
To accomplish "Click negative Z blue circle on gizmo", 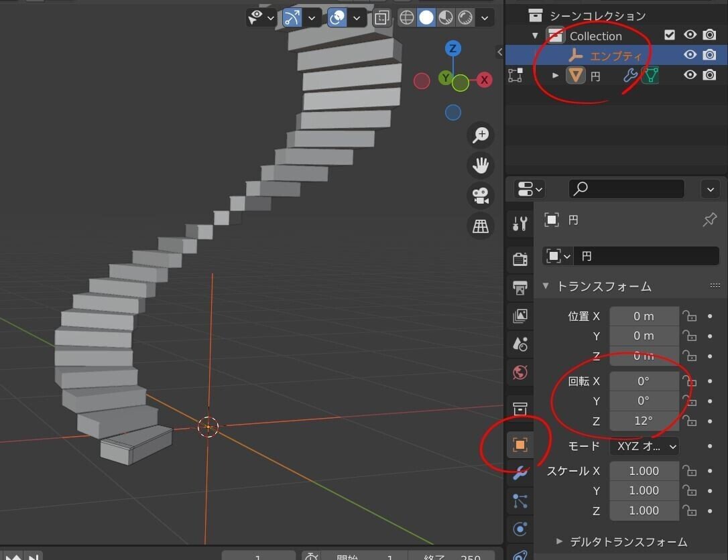I will click(x=453, y=113).
